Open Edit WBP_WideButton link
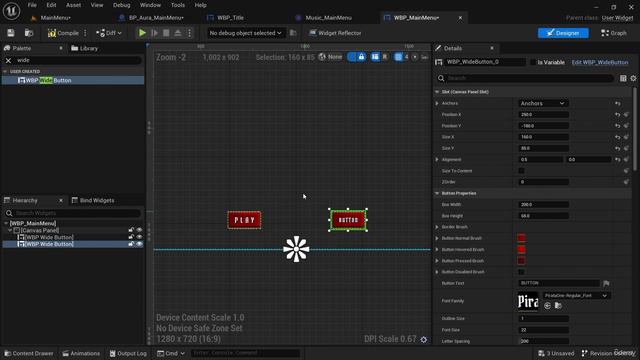The width and height of the screenshot is (640, 360). tap(600, 62)
